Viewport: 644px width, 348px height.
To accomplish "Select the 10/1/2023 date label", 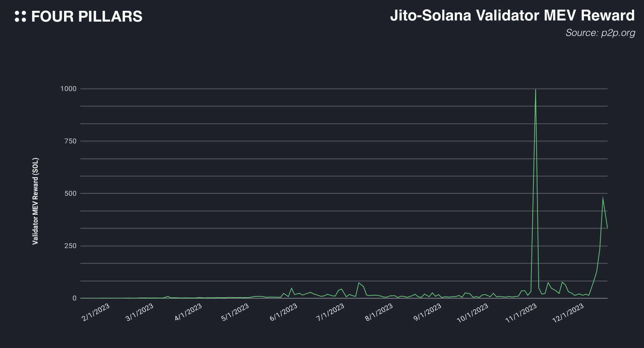I will click(x=473, y=312).
